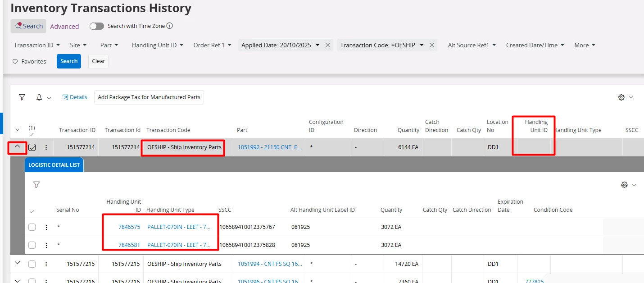Sort by the Quantity column header in main table

point(408,130)
